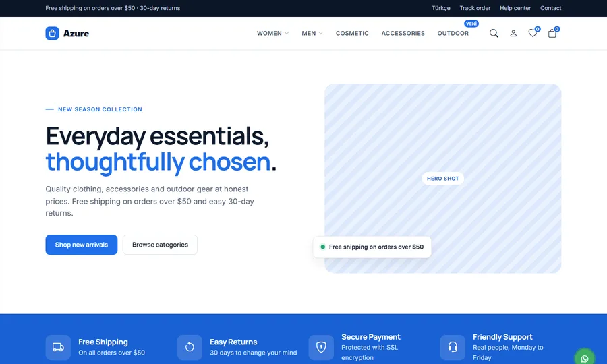Click the NEW SEASON COLLECTION label

[x=100, y=109]
